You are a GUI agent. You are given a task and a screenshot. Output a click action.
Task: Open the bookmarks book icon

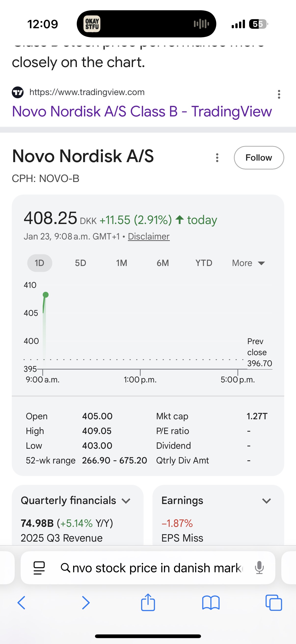point(211,603)
